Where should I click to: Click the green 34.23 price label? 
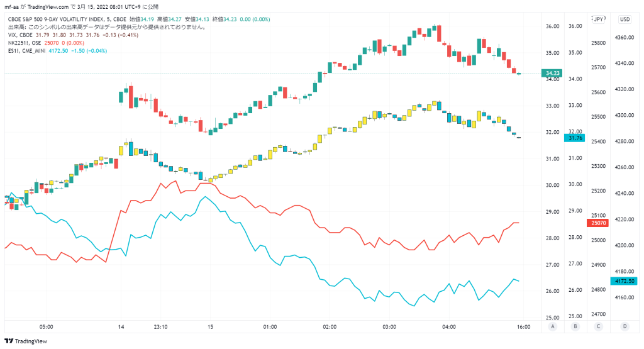(552, 73)
